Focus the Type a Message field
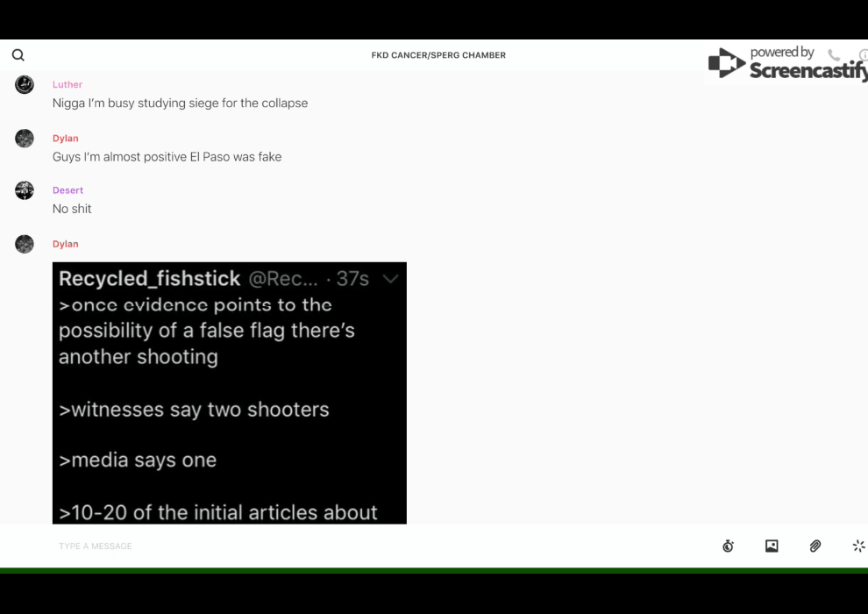Image resolution: width=868 pixels, height=614 pixels. [x=351, y=546]
